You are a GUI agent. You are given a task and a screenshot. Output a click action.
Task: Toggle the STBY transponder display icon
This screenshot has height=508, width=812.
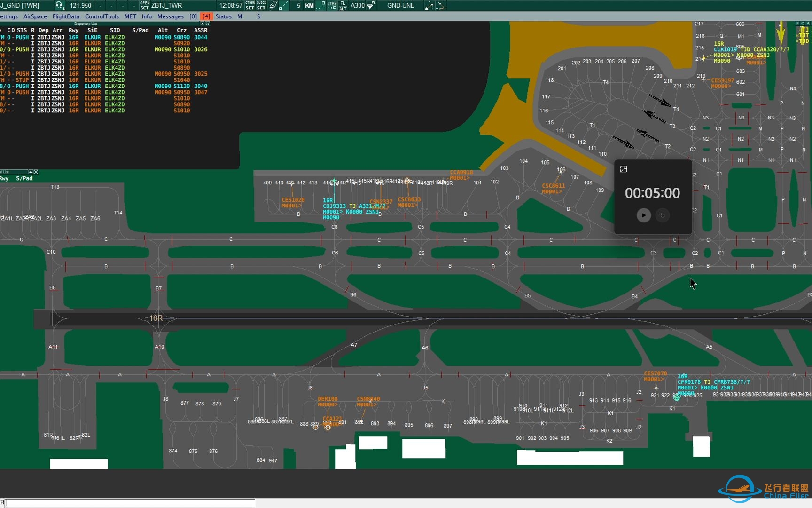pyautogui.click(x=332, y=6)
